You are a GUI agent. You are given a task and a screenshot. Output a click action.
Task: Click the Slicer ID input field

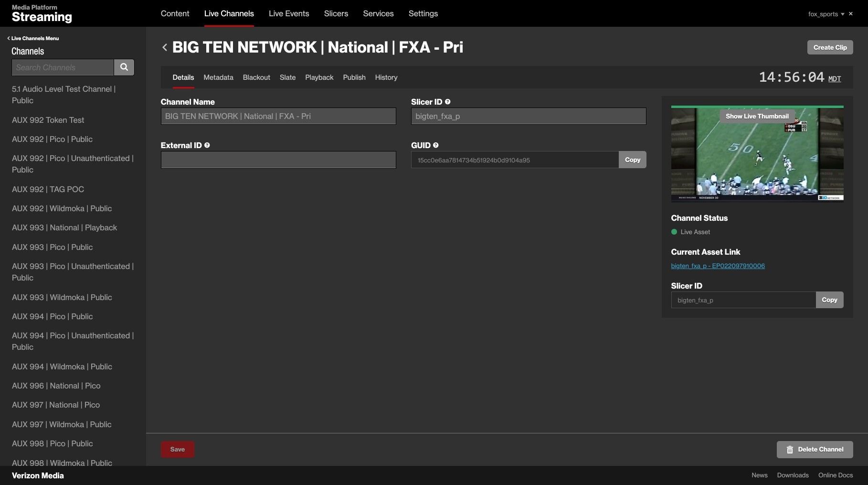tap(529, 116)
